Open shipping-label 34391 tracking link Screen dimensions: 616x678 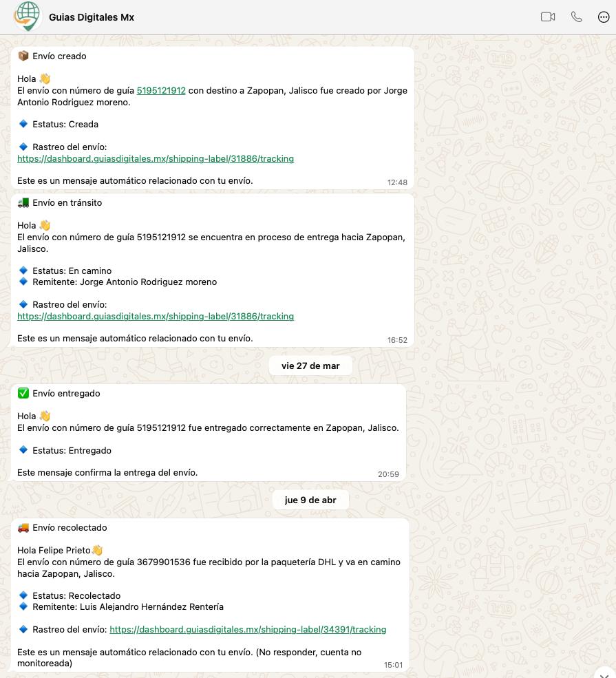tap(248, 629)
